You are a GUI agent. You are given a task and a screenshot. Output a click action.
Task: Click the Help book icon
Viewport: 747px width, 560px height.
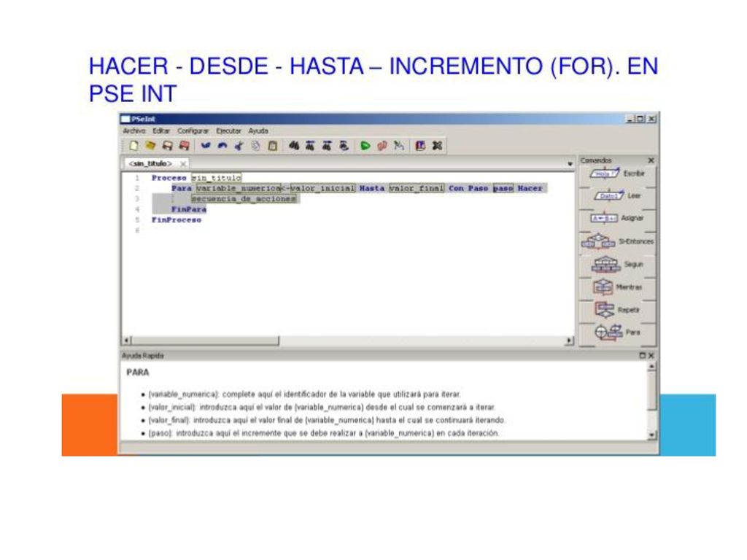pyautogui.click(x=420, y=146)
